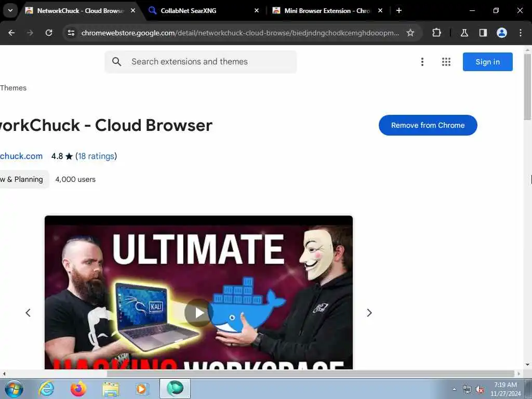This screenshot has height=399, width=532.
Task: Click the Chrome Web Store URL address bar
Action: click(x=240, y=33)
